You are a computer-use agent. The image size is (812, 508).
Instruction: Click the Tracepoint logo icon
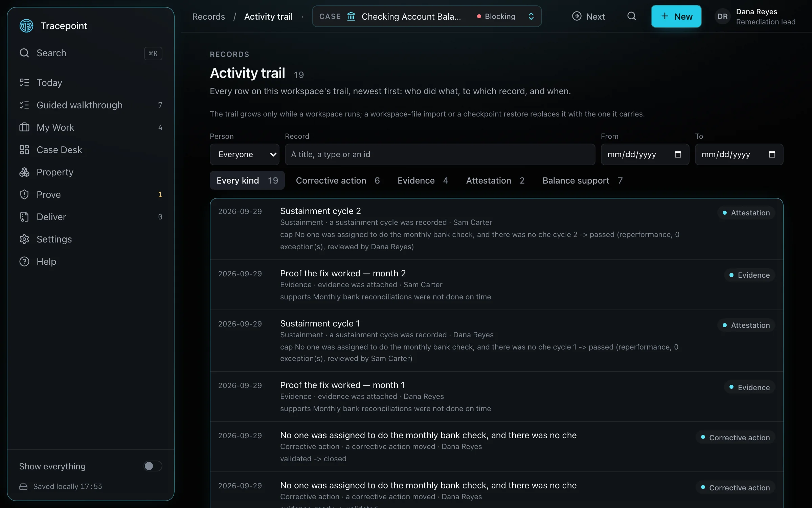[26, 26]
